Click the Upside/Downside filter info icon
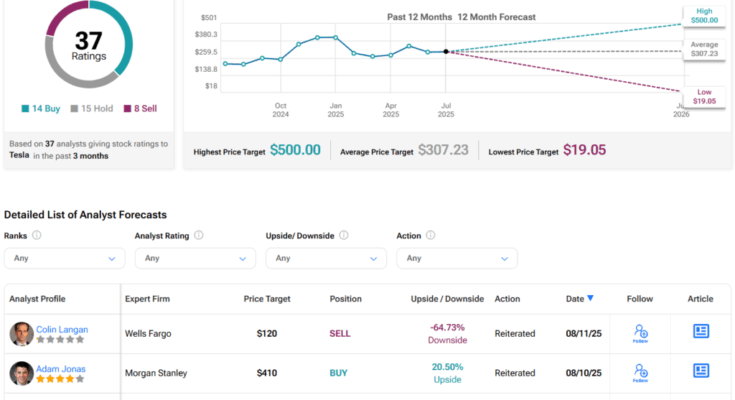Viewport: 735px width, 400px height. 344,235
